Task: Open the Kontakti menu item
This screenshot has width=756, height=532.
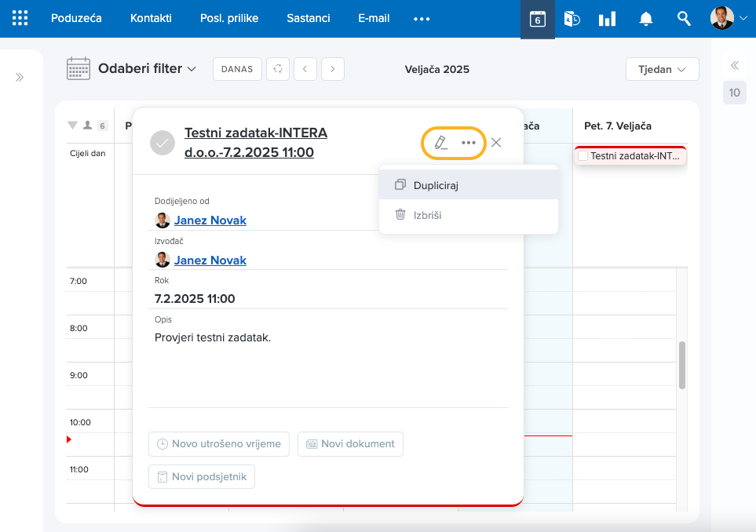Action: 151,18
